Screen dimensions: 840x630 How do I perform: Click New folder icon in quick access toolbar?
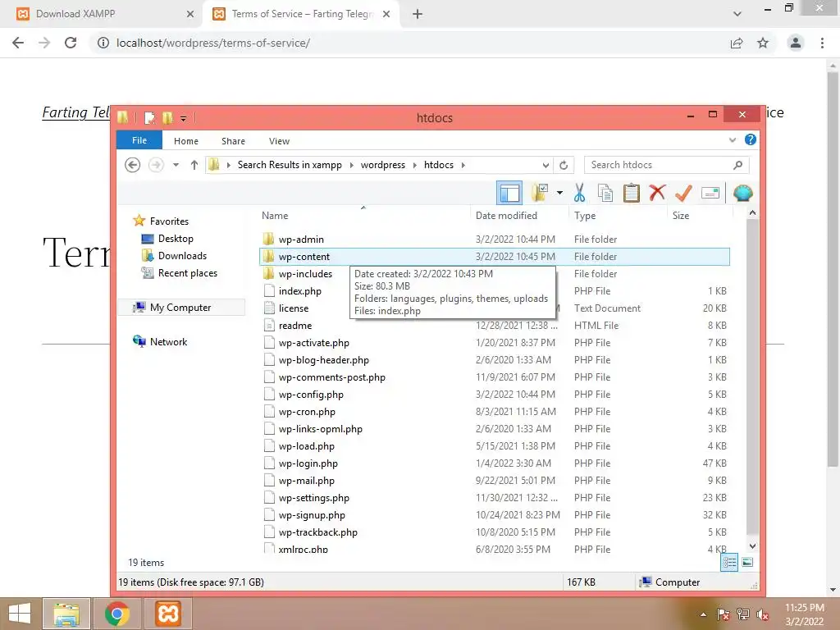[167, 118]
